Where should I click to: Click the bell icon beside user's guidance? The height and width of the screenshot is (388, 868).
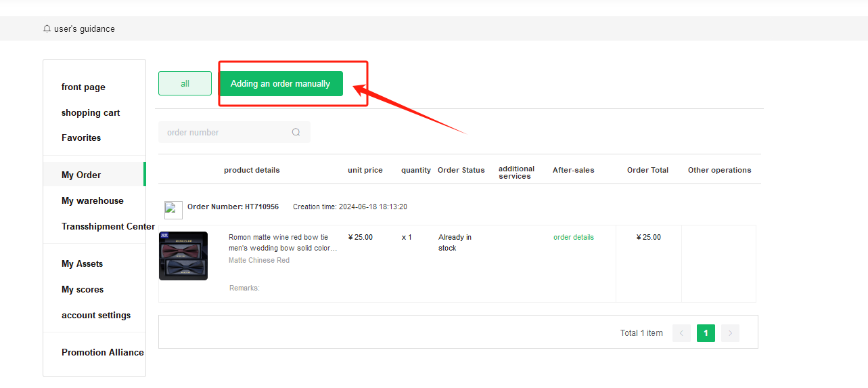pos(47,29)
